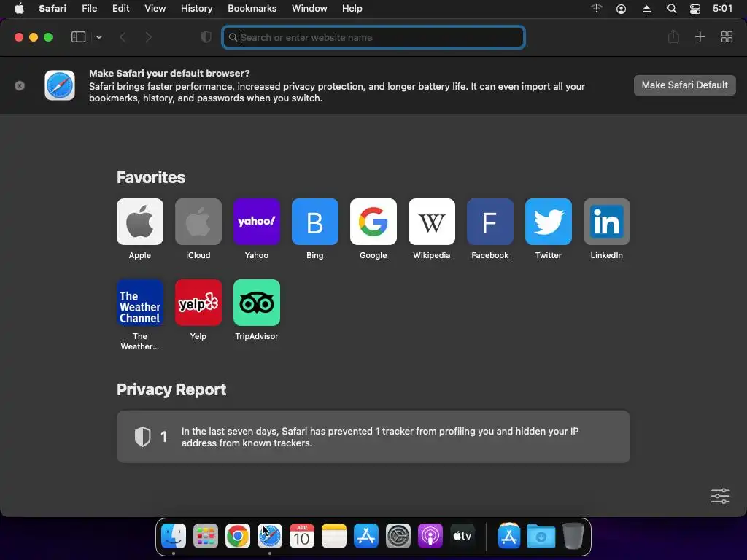Open the Yahoo favorite
Screen dimensions: 747x560
[257, 222]
